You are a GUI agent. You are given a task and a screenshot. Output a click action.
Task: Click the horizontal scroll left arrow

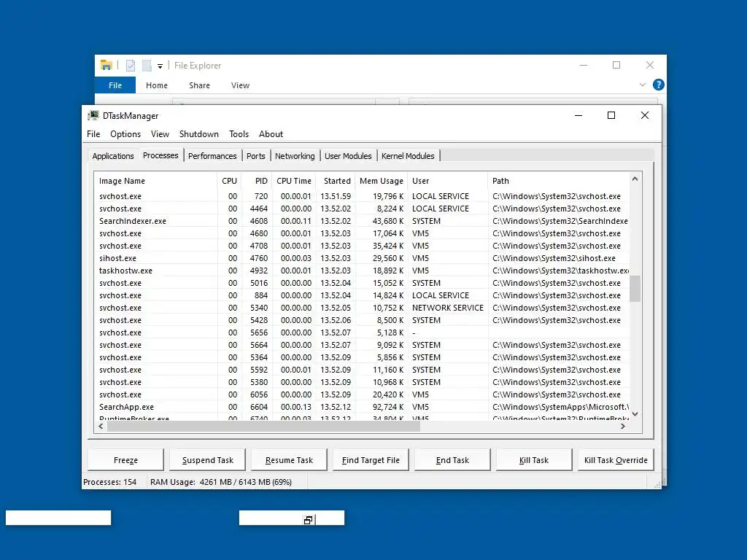point(101,426)
